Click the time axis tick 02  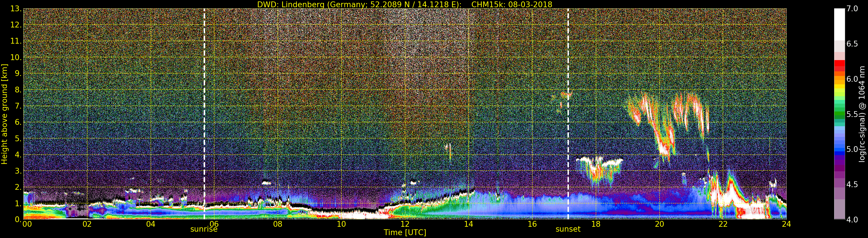pos(87,224)
